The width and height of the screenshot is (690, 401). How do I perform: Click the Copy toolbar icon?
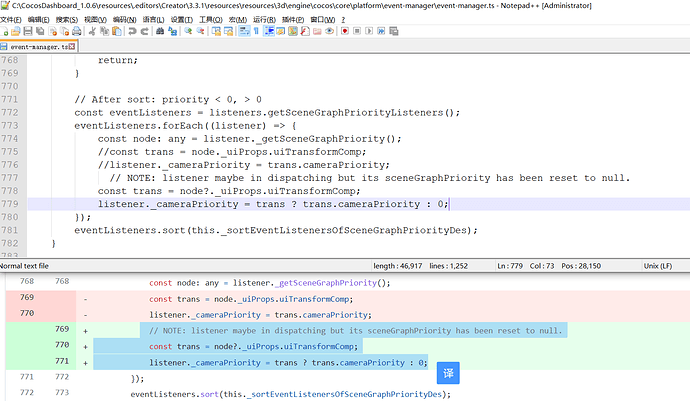[104, 31]
